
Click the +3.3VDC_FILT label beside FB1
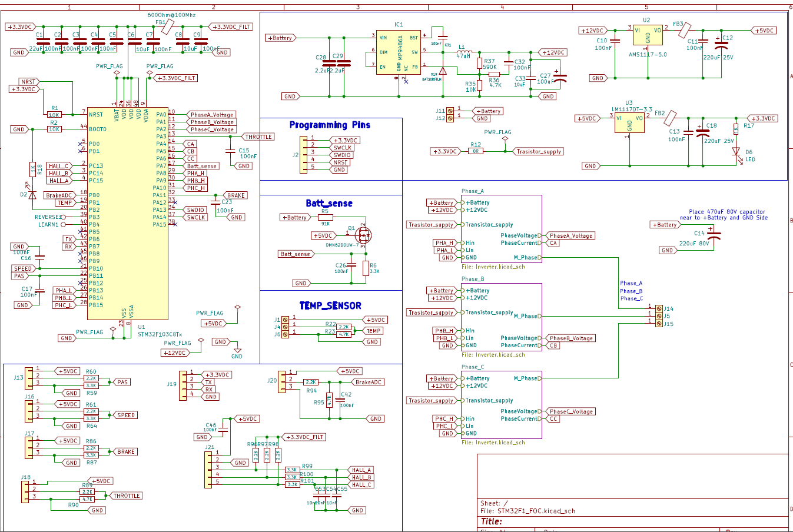pos(231,27)
